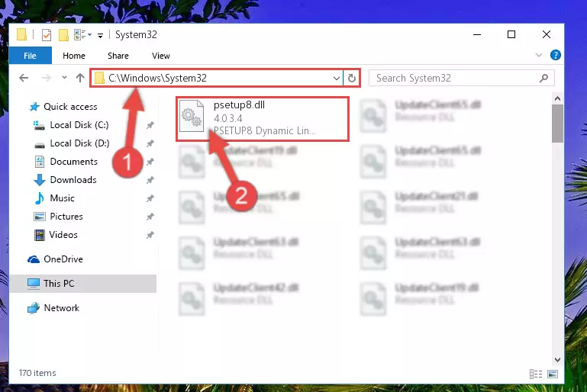Viewport: 587px width, 392px height.
Task: Click scrollbar up arrow in file pane
Action: [557, 98]
